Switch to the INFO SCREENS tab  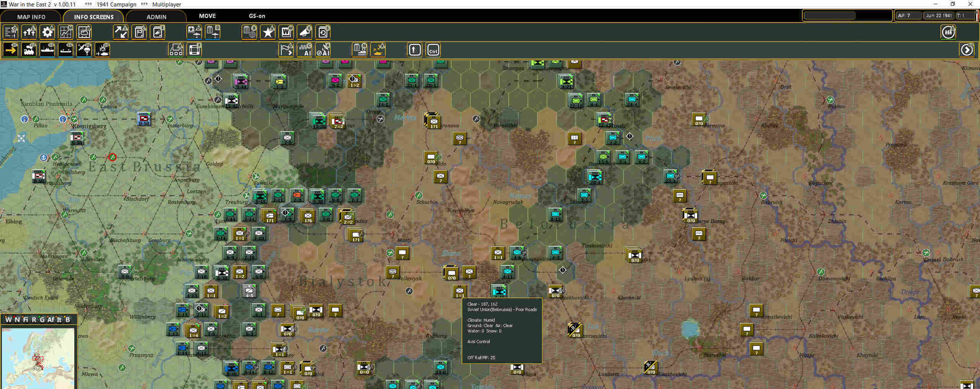tap(94, 17)
